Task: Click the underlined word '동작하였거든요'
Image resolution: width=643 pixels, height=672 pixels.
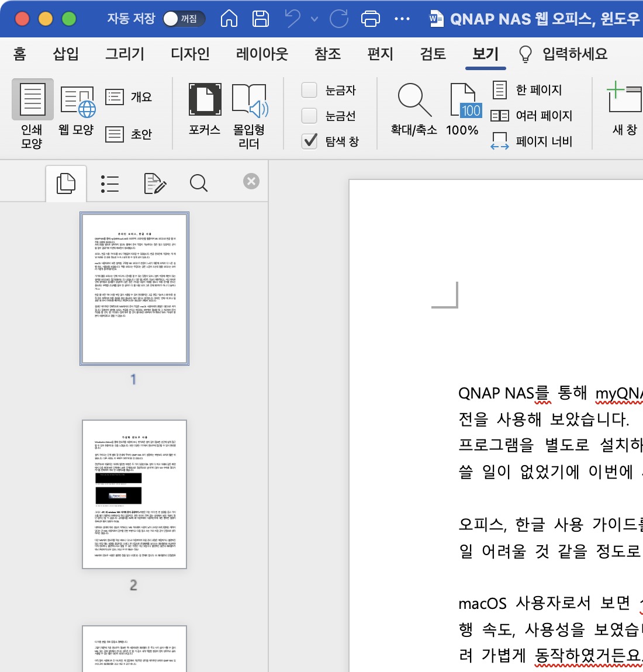Action: point(588,656)
